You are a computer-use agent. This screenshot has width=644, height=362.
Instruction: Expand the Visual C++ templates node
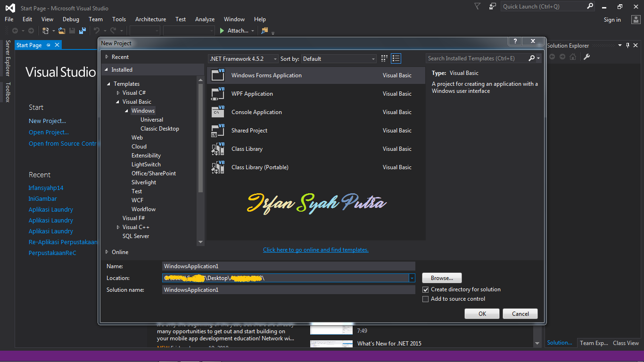coord(118,227)
